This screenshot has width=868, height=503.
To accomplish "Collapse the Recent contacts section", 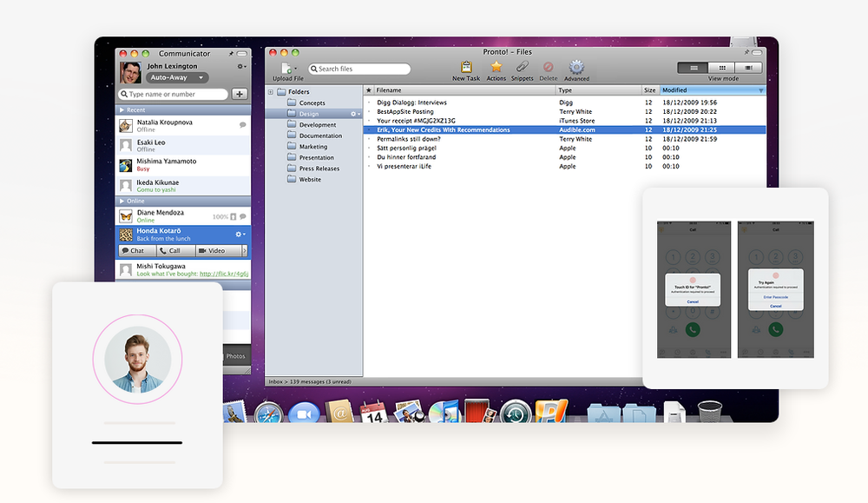I will 122,110.
